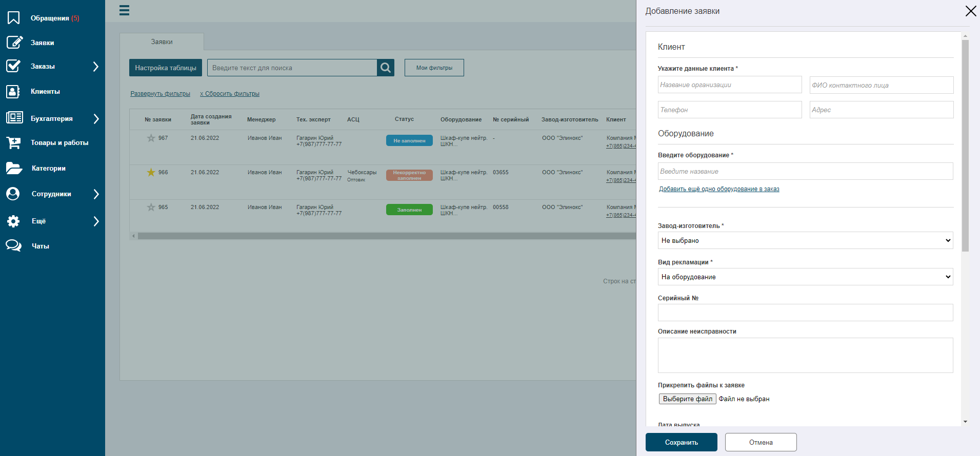Open the Завод-изготовитель dropdown

805,240
